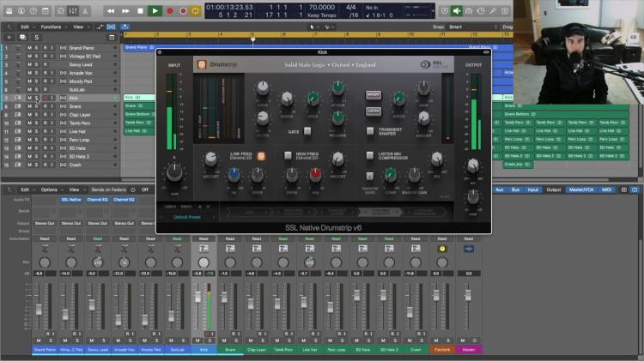Click the LISTEN button in transient shaper
Image resolution: width=644 pixels, height=361 pixels.
click(373, 111)
